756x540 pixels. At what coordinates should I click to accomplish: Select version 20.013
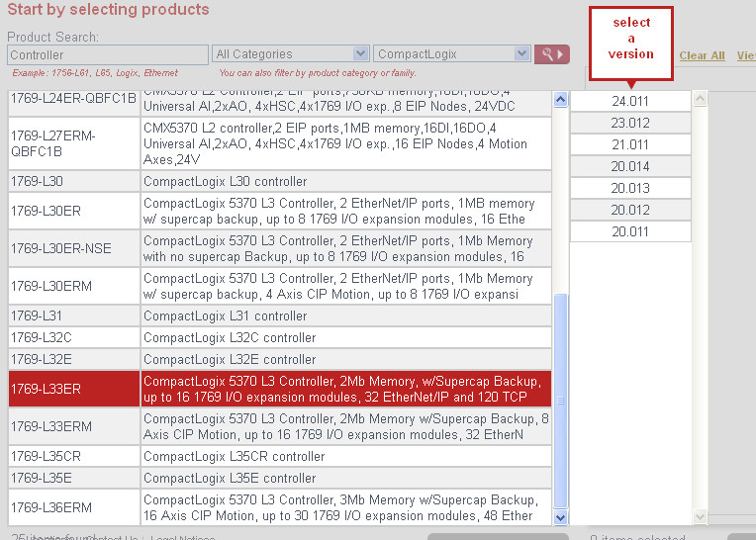pyautogui.click(x=630, y=188)
